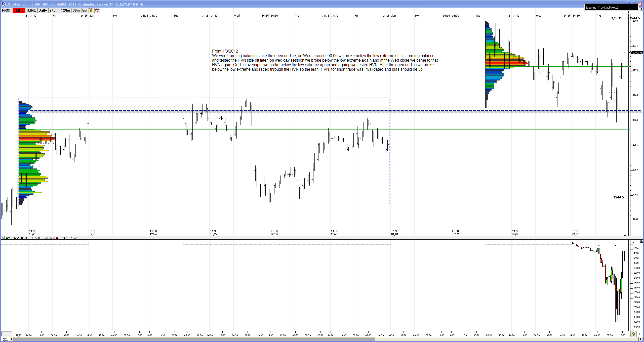
Task: Click the red-blue chart indicator toolbar icon
Action: pyautogui.click(x=97, y=10)
